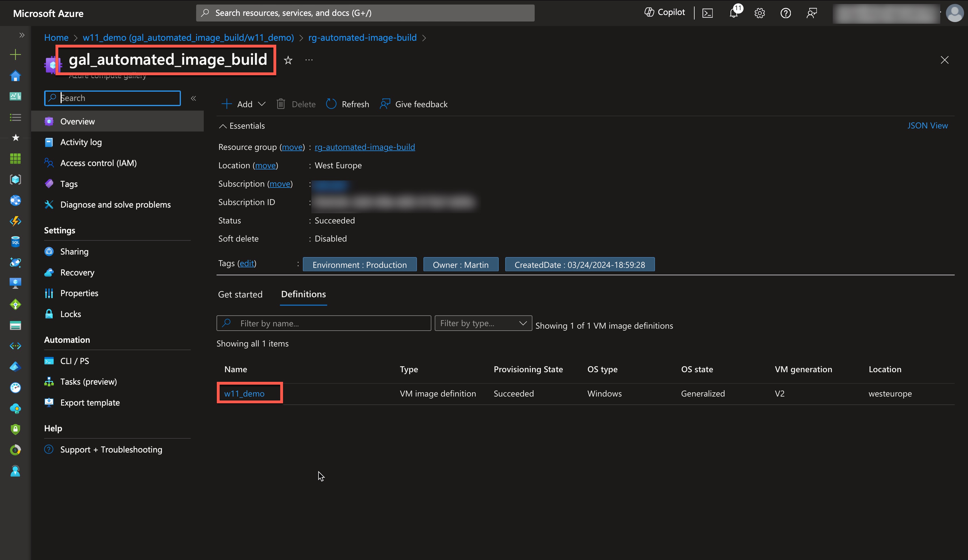The width and height of the screenshot is (968, 560).
Task: Click move link next to Location
Action: click(x=265, y=165)
